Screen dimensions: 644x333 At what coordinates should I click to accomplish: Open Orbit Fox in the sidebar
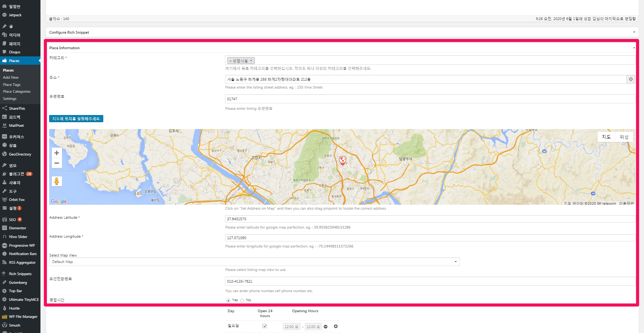coord(17,199)
